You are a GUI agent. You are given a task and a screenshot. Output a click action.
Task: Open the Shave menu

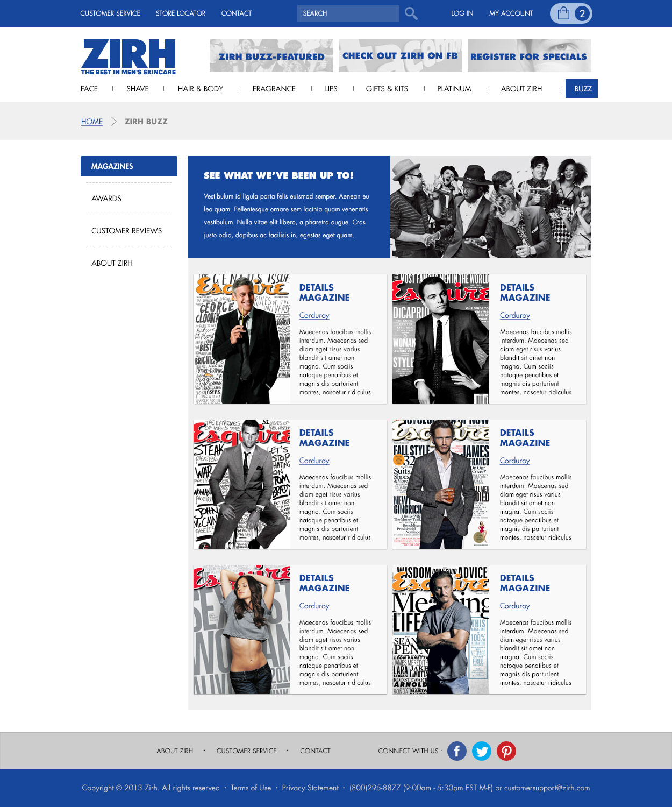tap(138, 89)
